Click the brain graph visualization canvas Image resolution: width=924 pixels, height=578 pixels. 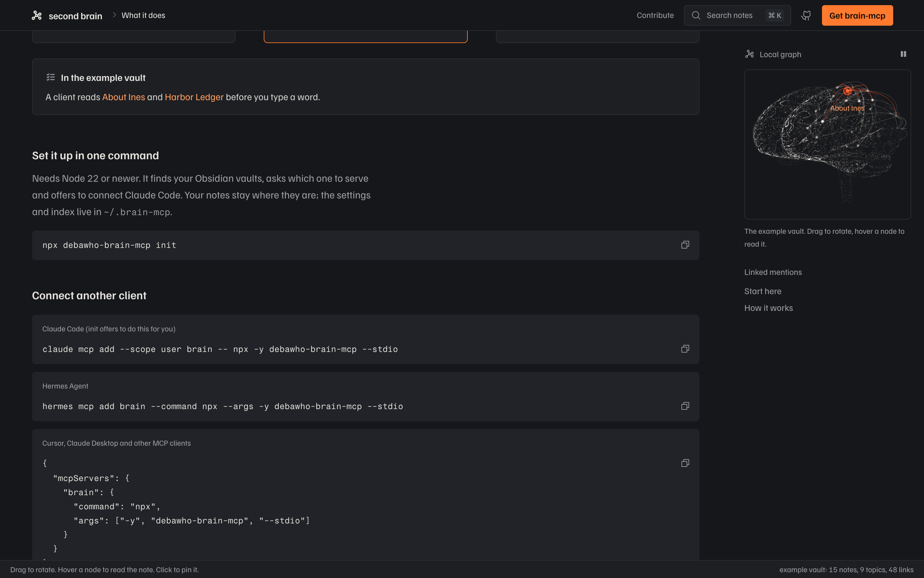[x=827, y=144]
